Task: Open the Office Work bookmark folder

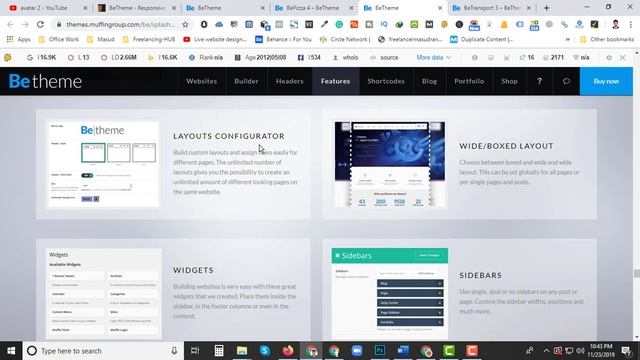Action: 58,40
